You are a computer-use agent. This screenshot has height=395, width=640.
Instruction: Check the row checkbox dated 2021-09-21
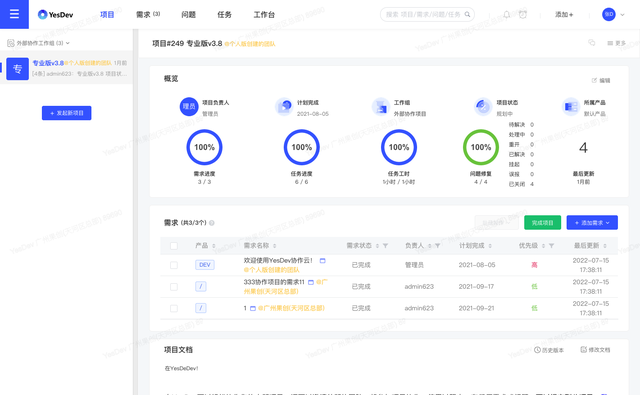tap(174, 308)
